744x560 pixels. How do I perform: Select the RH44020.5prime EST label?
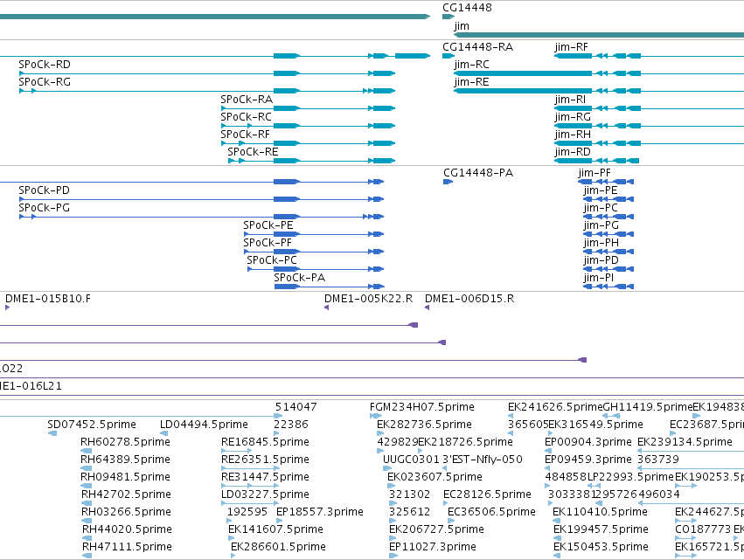[127, 529]
